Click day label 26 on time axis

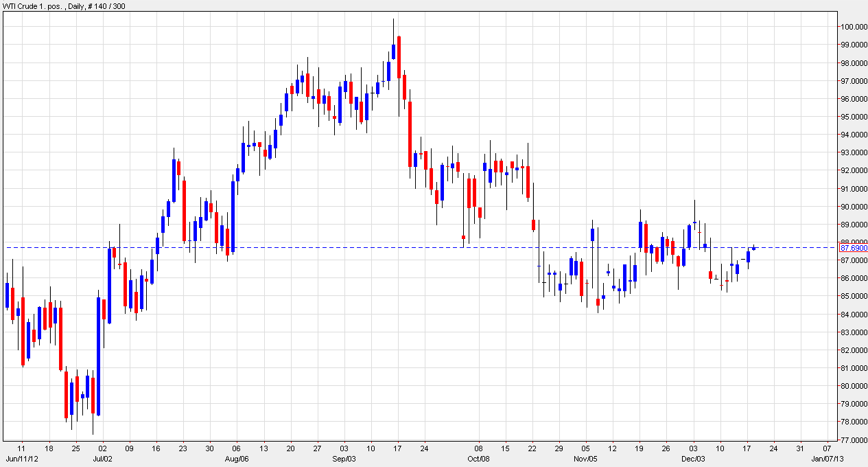pos(666,448)
